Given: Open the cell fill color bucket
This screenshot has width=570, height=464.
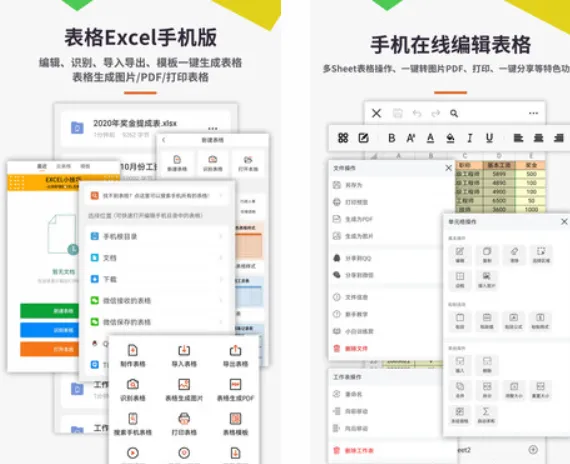Looking at the screenshot, I should tap(450, 138).
